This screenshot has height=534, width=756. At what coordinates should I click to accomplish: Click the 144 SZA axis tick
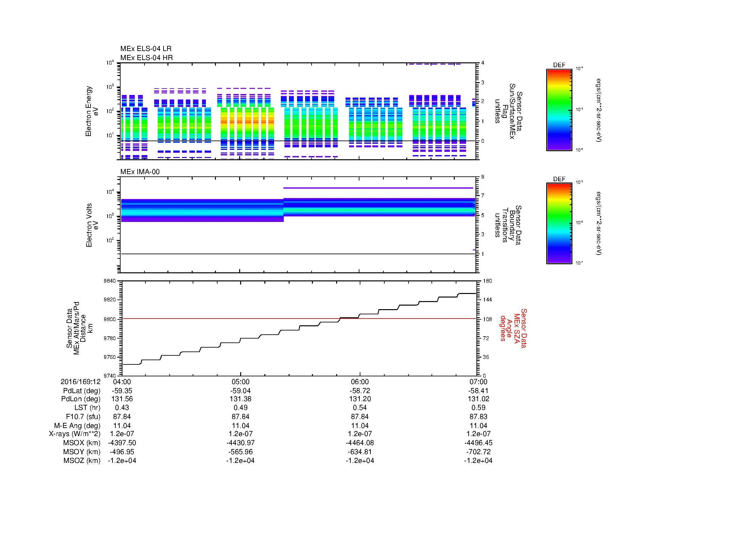[487, 300]
